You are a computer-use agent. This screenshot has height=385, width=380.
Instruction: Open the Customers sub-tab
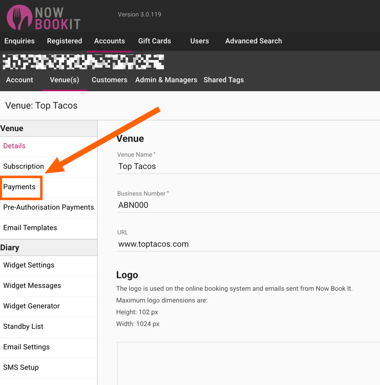point(109,80)
